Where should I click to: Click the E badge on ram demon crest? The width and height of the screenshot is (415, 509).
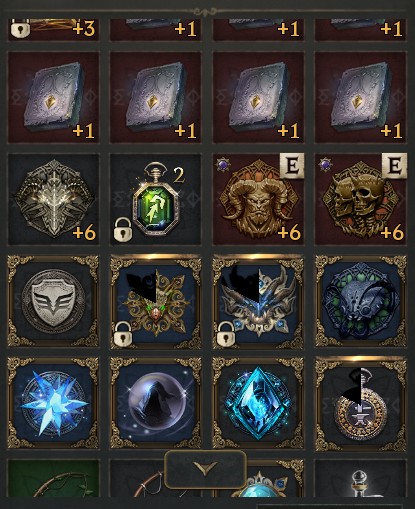click(292, 166)
